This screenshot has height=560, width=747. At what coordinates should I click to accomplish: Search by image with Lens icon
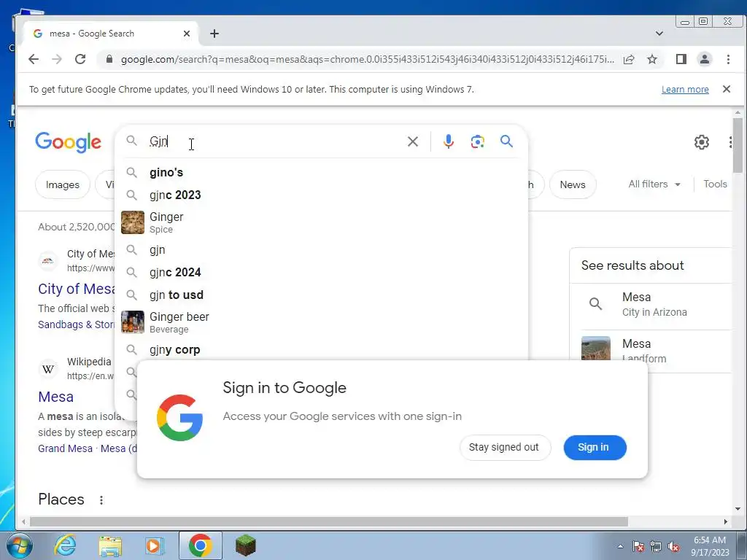[x=477, y=141]
